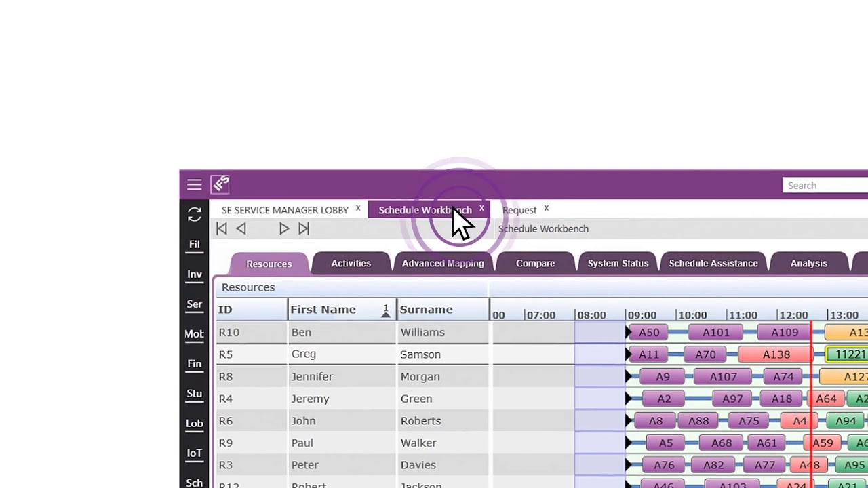The height and width of the screenshot is (488, 868).
Task: Go to first record navigation arrow
Action: (222, 229)
